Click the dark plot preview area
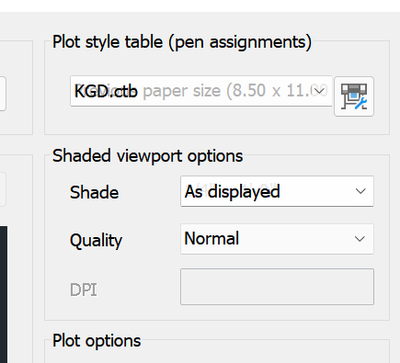Screen dimensions: 400x363 point(3,295)
